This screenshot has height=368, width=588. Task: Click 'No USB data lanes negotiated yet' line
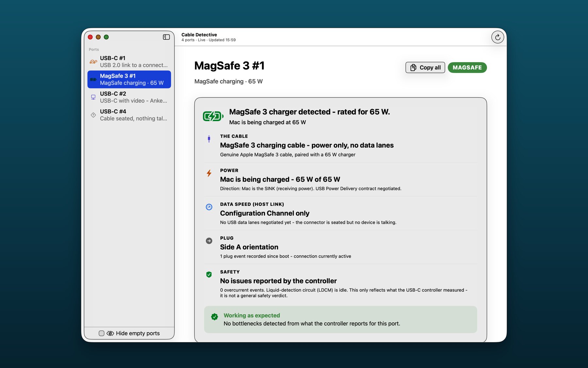pos(308,222)
